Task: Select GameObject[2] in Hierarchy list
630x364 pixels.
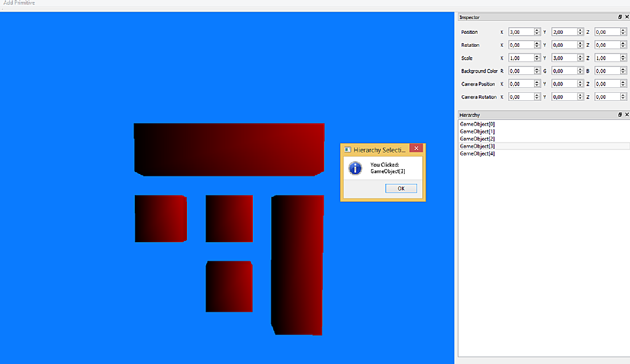Action: [477, 138]
